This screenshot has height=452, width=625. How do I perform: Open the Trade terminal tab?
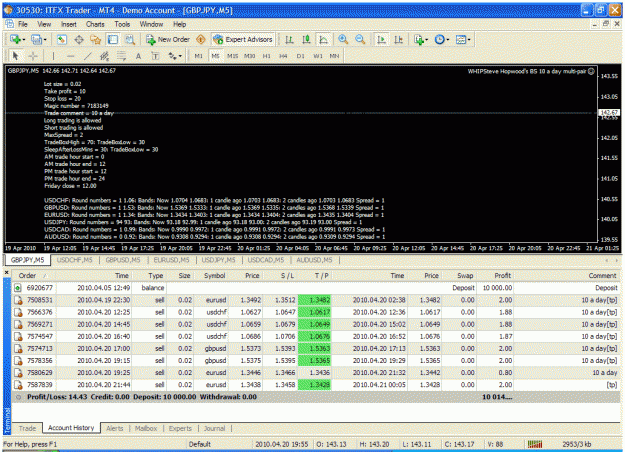[27, 428]
